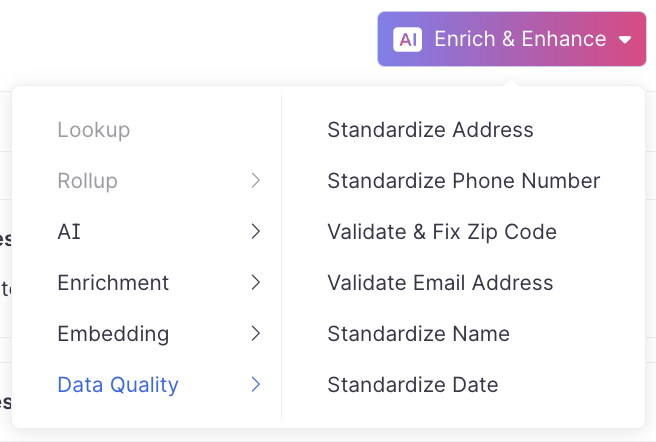Choose the Embedding menu entry
The image size is (656, 442).
[x=113, y=334]
